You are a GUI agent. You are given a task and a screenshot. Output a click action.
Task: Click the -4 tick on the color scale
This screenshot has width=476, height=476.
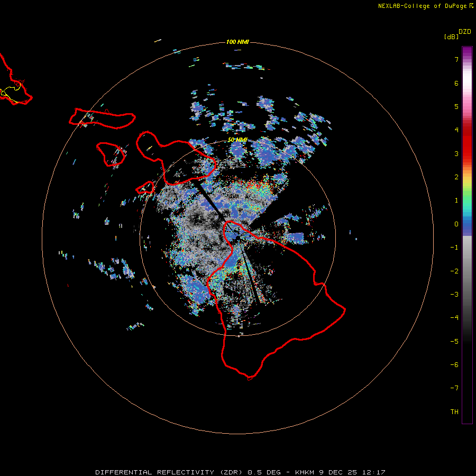[454, 318]
